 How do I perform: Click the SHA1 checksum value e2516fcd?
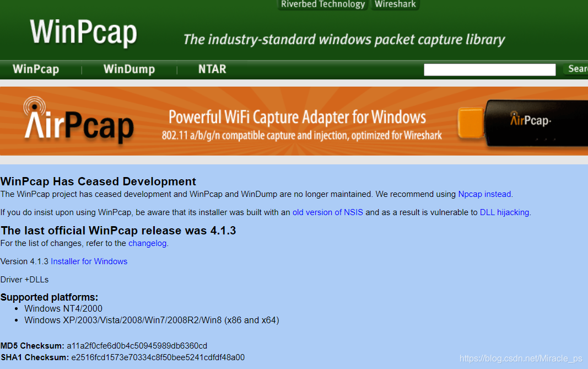point(158,357)
